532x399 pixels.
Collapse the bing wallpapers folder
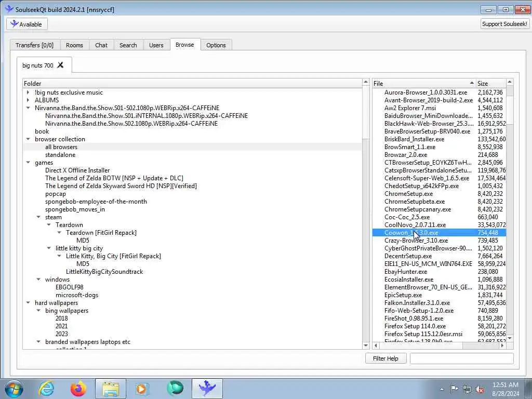[x=38, y=311]
